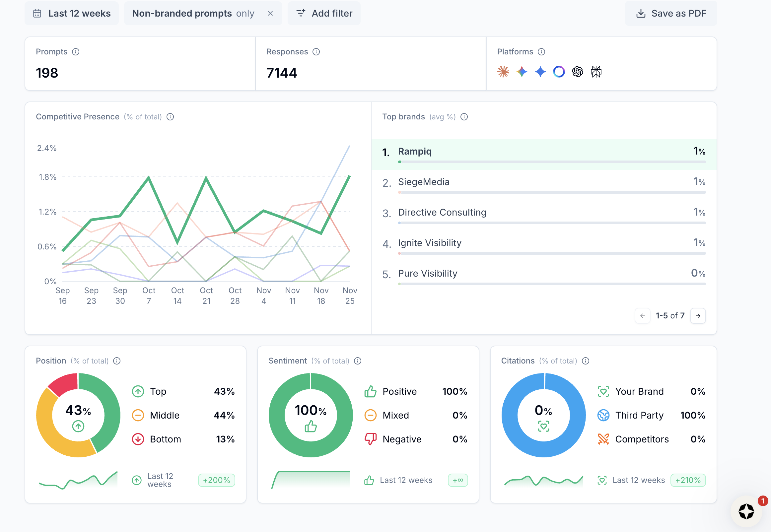Click the Save as PDF button
The image size is (771, 532).
[671, 13]
